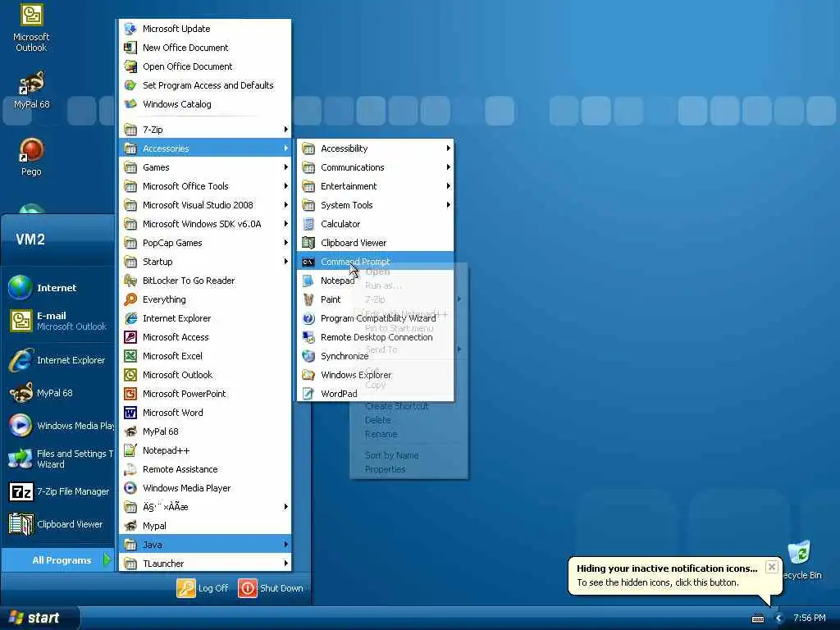Launch Calculator from Accessories
Screen dimensions: 840x630
[375, 224]
